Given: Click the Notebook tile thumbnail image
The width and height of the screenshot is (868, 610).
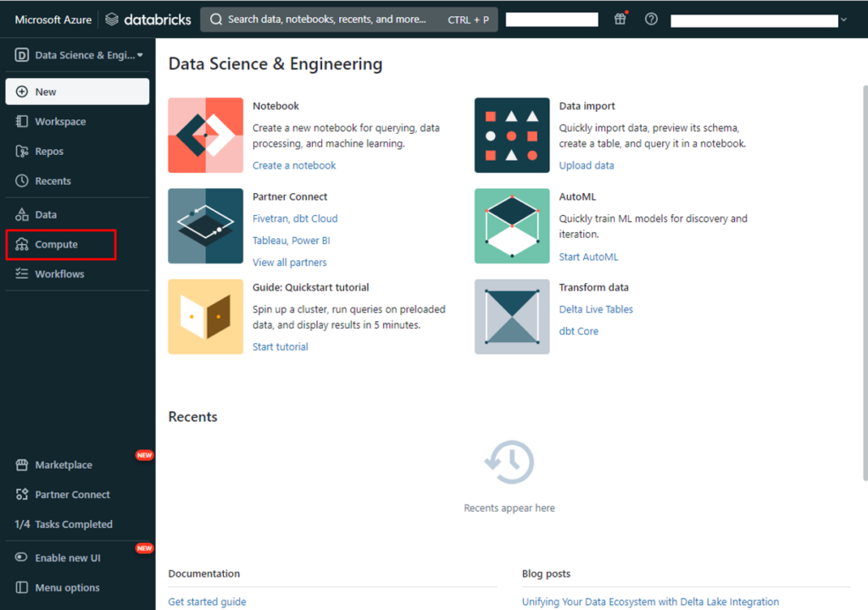Looking at the screenshot, I should tap(205, 136).
